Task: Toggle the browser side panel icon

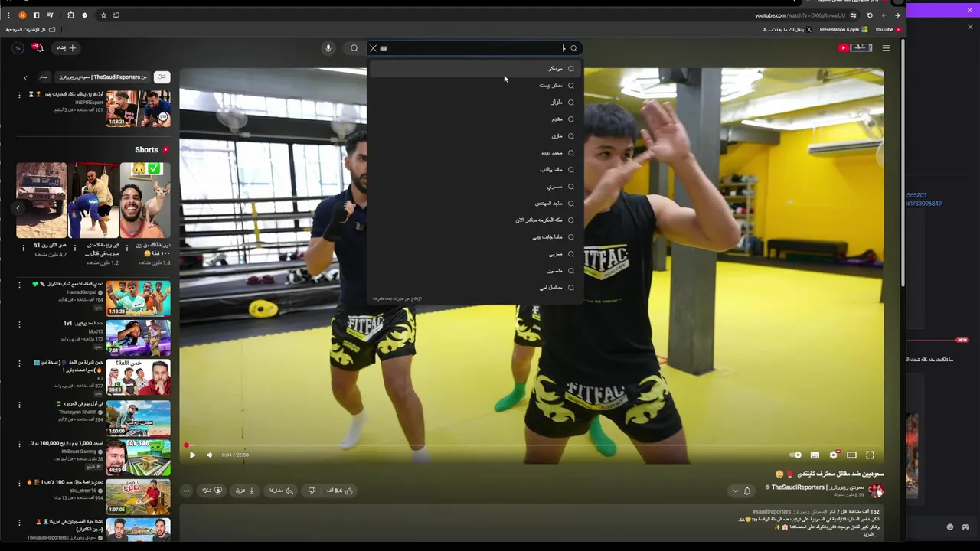Action: 36,15
